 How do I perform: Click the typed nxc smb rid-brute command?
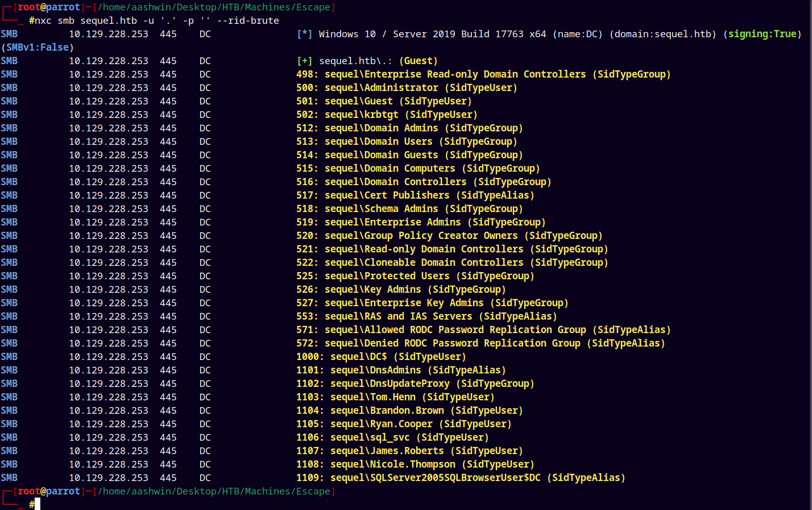point(157,21)
